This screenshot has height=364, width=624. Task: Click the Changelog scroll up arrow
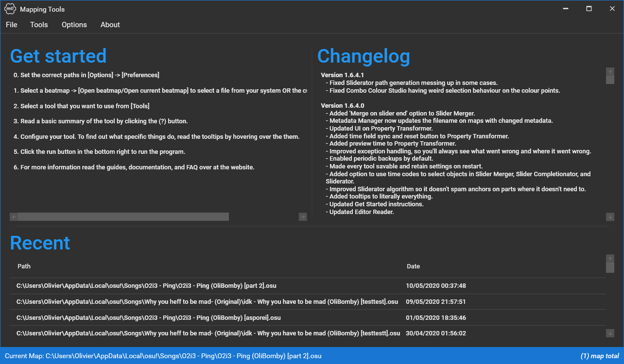click(610, 72)
